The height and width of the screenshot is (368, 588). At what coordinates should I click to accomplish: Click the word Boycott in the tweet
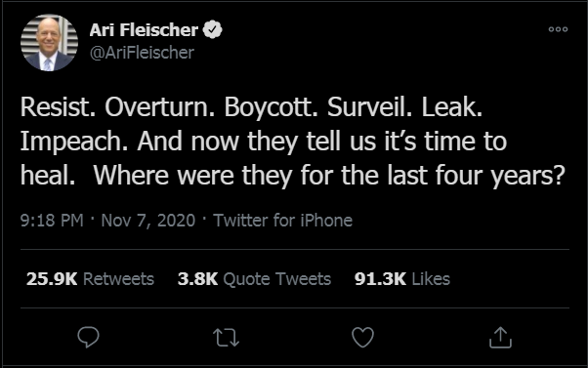tap(271, 108)
